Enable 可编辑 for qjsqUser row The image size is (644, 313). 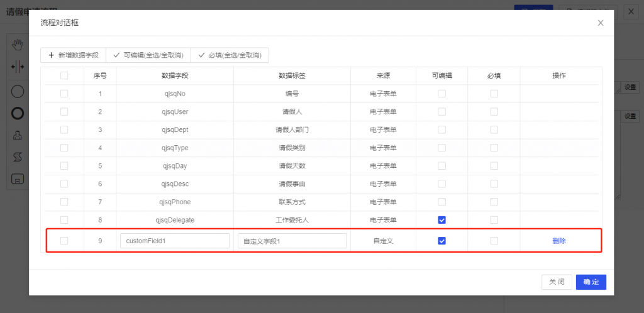(441, 112)
